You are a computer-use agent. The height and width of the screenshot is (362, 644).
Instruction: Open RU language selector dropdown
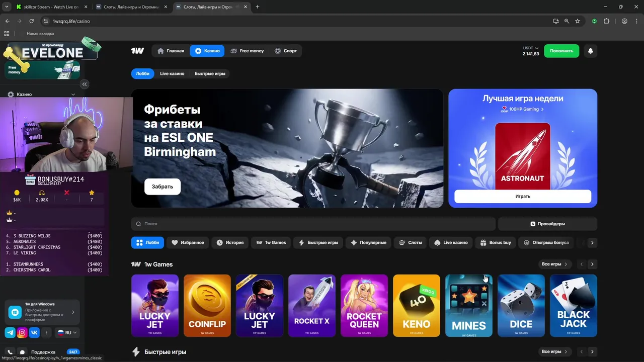click(67, 332)
